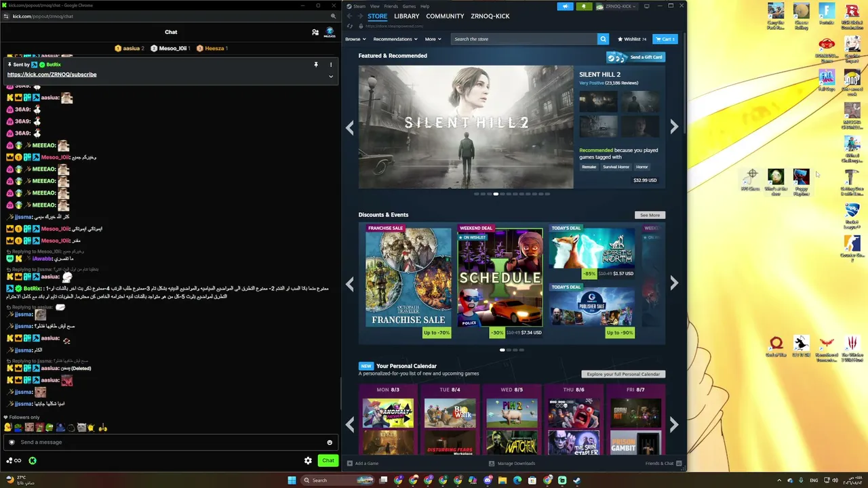The height and width of the screenshot is (488, 868).
Task: Advance Discounts & Events carousel right
Action: [x=674, y=283]
